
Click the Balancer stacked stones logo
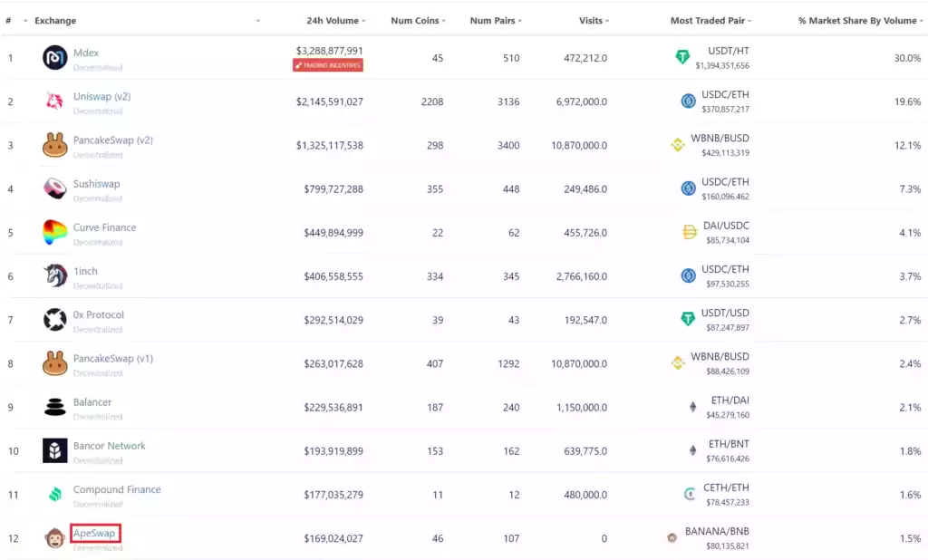click(x=54, y=407)
